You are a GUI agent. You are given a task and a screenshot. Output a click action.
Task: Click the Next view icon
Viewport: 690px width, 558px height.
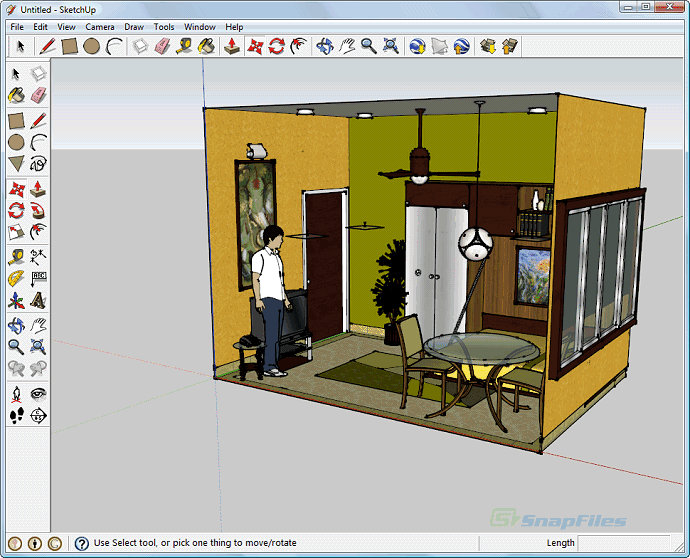point(38,368)
